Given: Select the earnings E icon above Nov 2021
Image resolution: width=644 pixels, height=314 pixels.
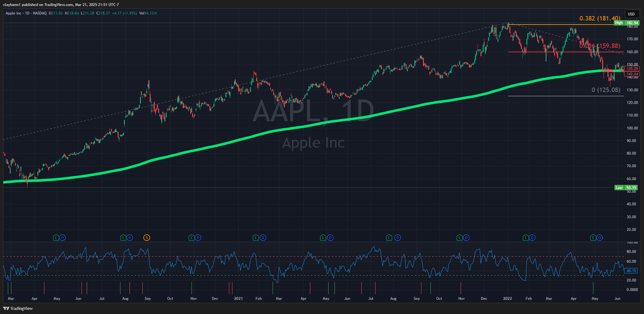Looking at the screenshot, I should [459, 237].
